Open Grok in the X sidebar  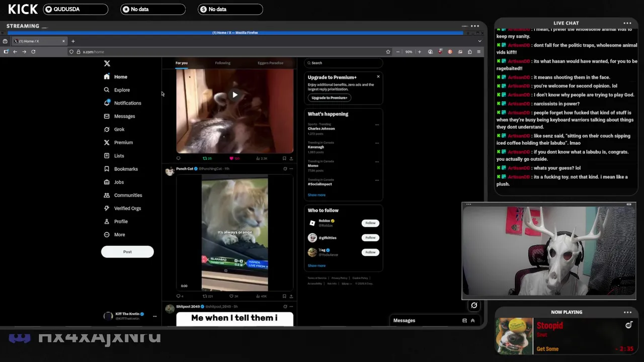click(x=114, y=129)
